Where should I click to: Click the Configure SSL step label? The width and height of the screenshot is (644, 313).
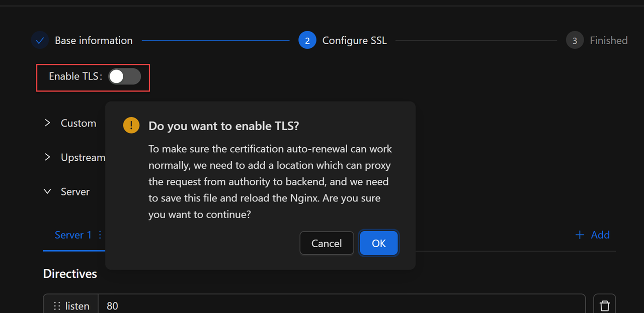(354, 40)
